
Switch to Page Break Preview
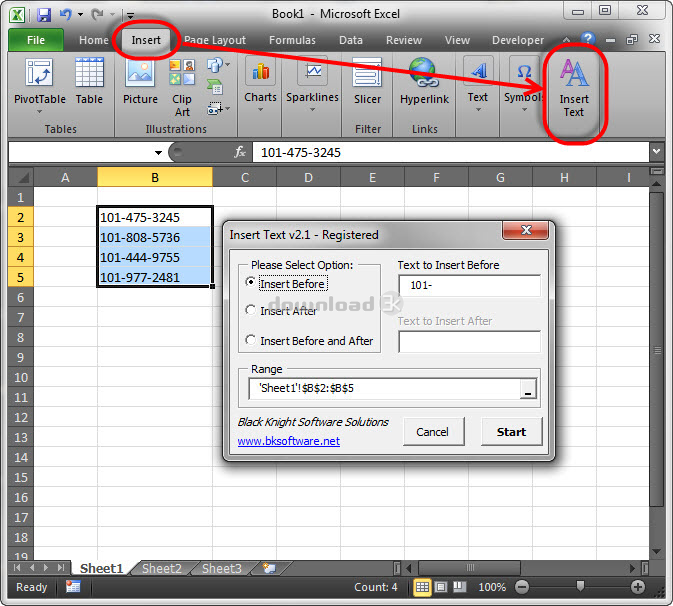[460, 587]
